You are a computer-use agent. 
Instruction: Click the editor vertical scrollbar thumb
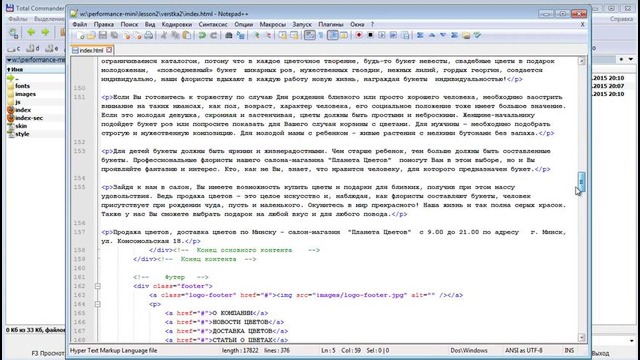[x=582, y=182]
